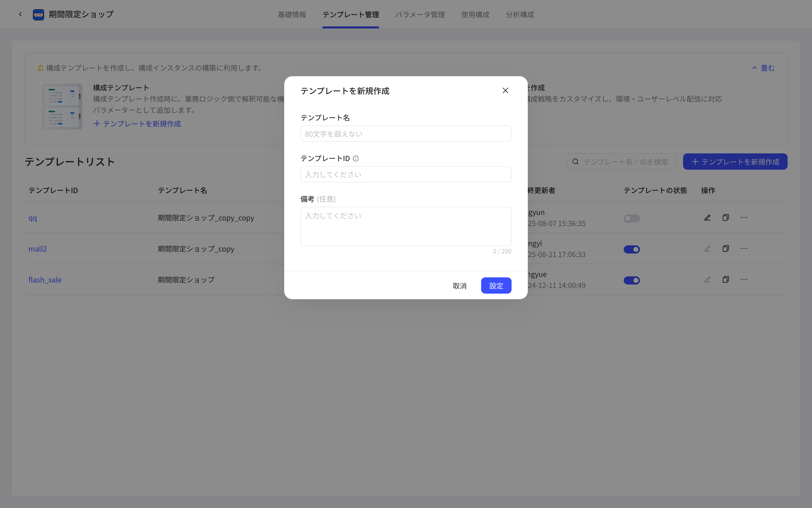Duplicate the flash_sale template
The width and height of the screenshot is (812, 508).
point(725,280)
